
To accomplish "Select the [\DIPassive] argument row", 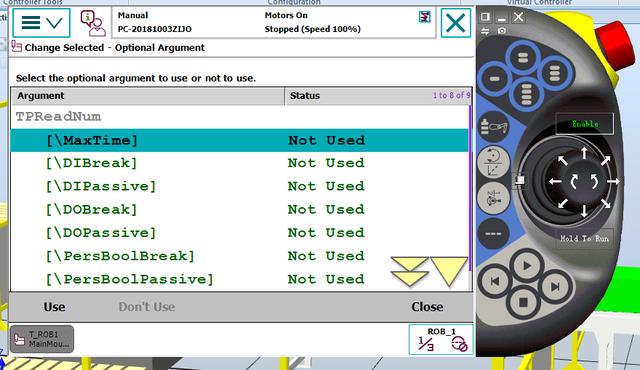I will click(239, 186).
